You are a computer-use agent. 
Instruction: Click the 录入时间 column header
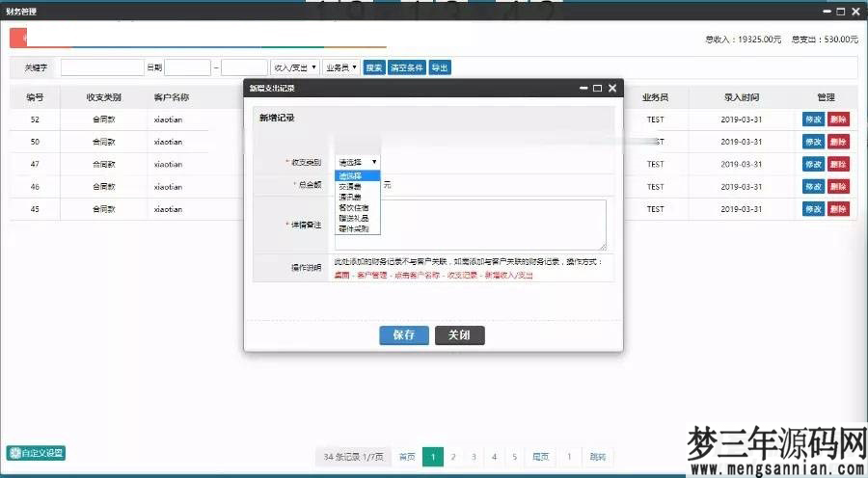(742, 97)
